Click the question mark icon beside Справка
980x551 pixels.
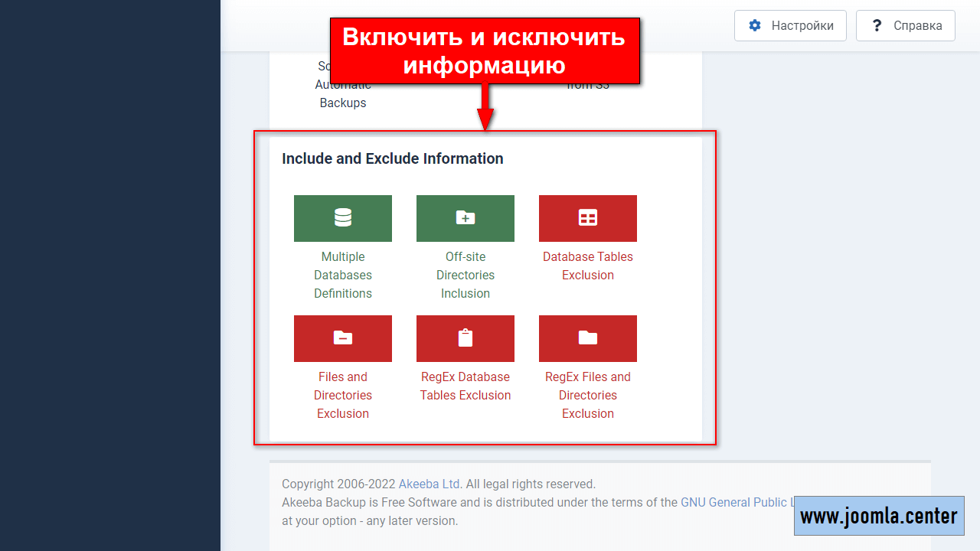click(x=877, y=25)
